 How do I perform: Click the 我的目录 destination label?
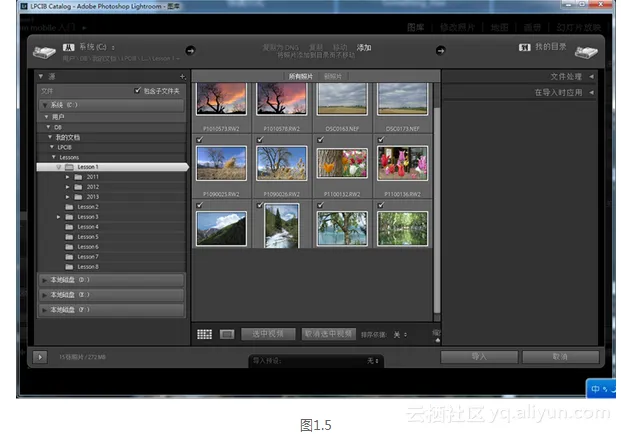(551, 47)
